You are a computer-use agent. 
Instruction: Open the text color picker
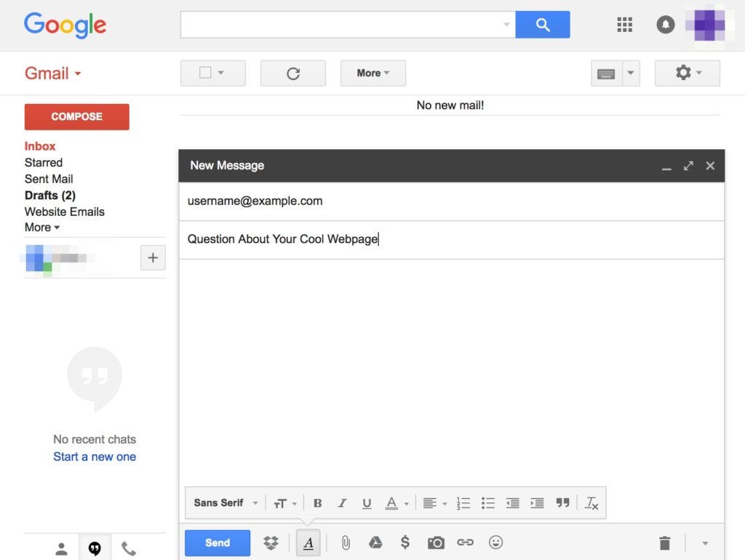(397, 503)
